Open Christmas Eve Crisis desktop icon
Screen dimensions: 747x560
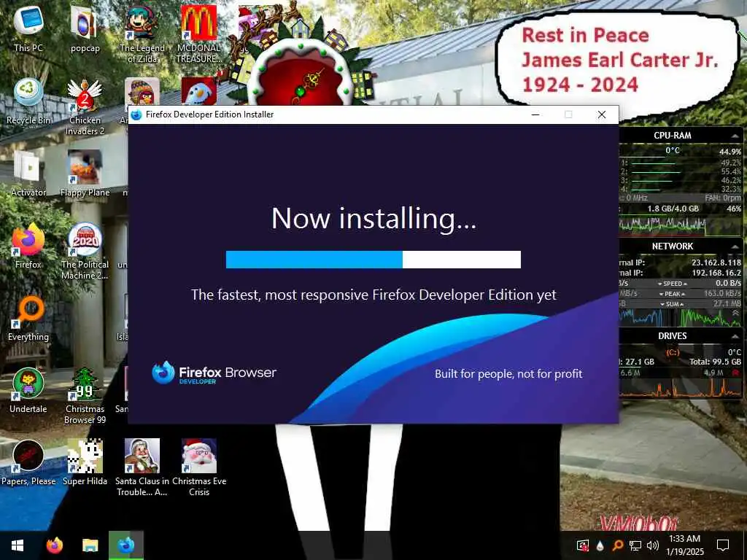(x=198, y=468)
